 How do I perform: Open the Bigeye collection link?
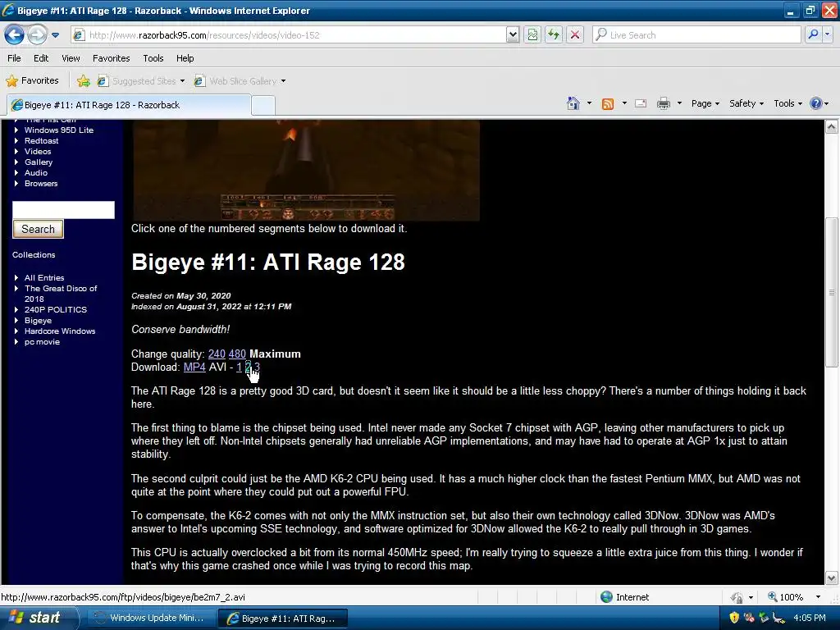[x=38, y=321]
